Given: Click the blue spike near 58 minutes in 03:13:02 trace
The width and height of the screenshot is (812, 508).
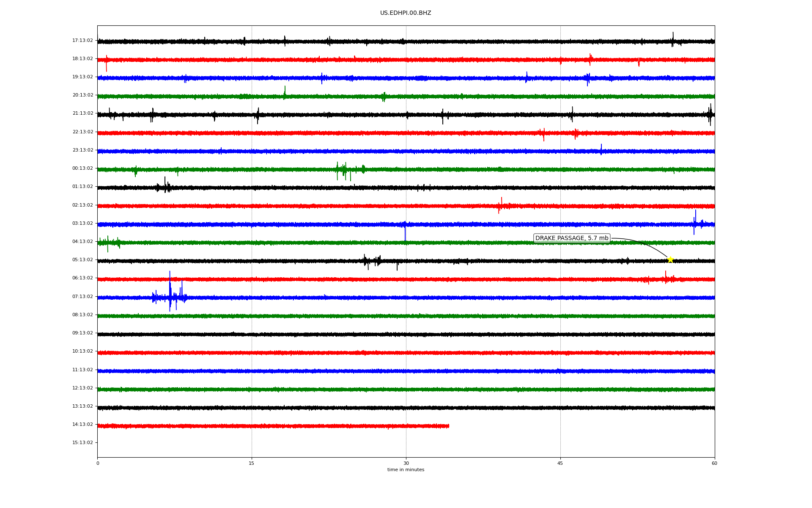Looking at the screenshot, I should pyautogui.click(x=695, y=223).
